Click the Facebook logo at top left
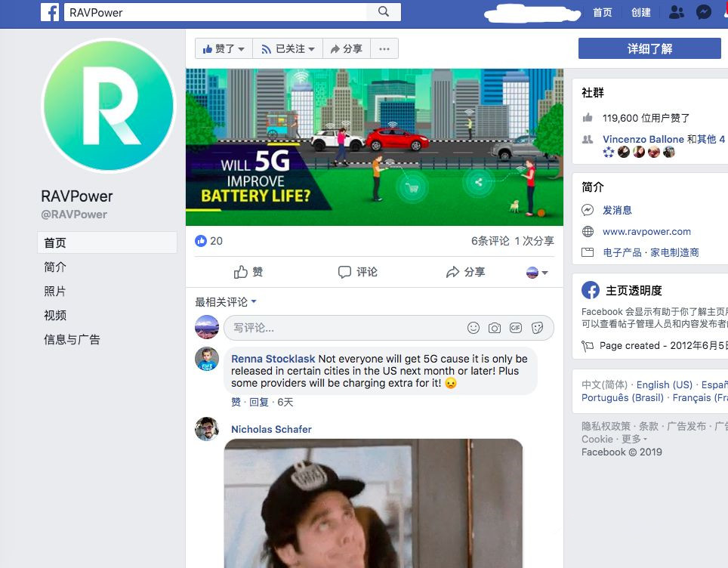The image size is (728, 568). tap(50, 12)
